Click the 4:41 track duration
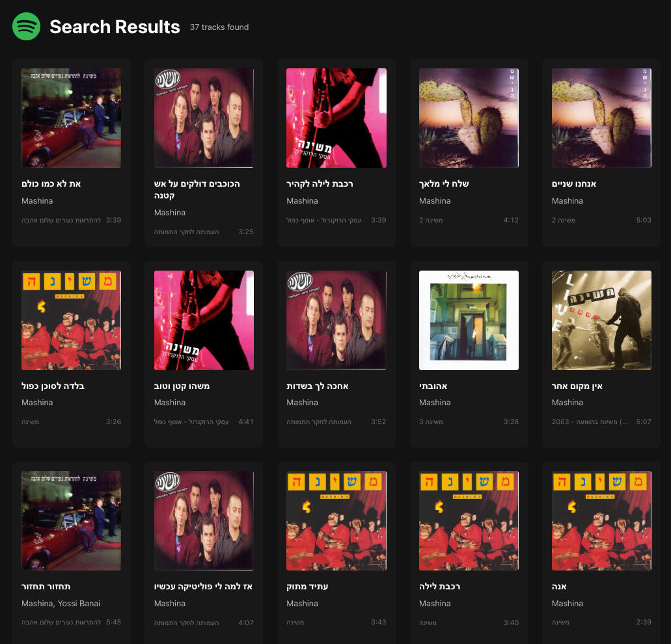 point(246,422)
